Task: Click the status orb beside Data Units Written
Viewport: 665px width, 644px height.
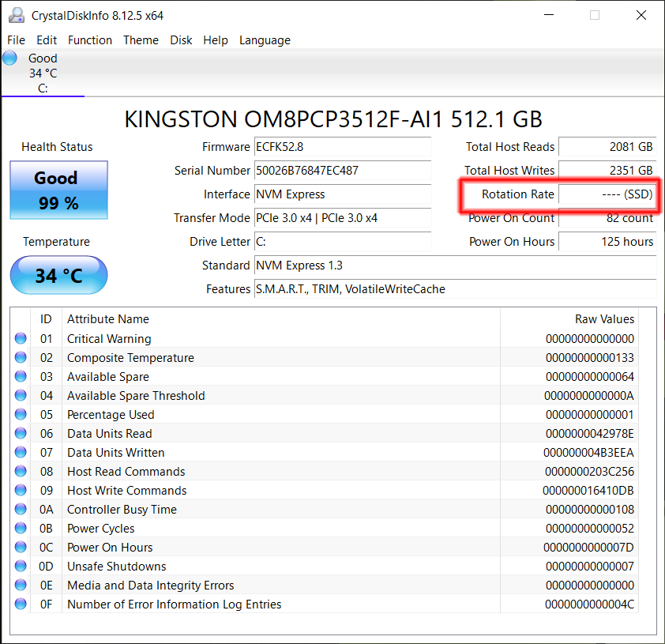Action: 21,452
